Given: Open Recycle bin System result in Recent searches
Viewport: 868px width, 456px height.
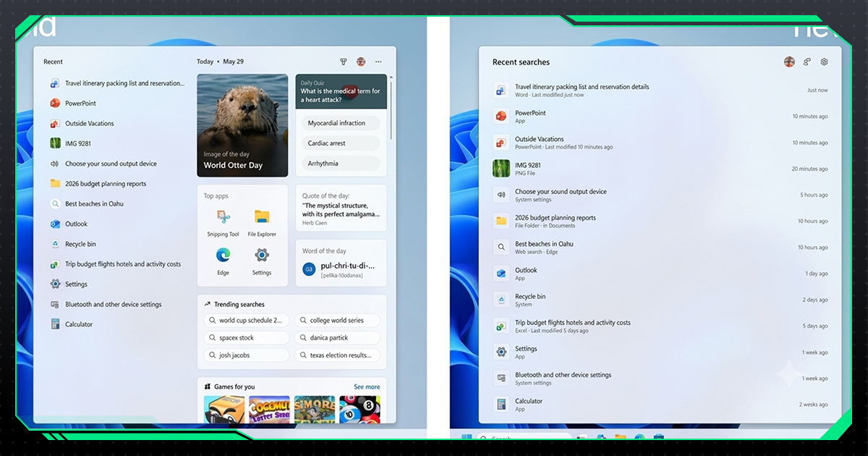Looking at the screenshot, I should (660, 300).
